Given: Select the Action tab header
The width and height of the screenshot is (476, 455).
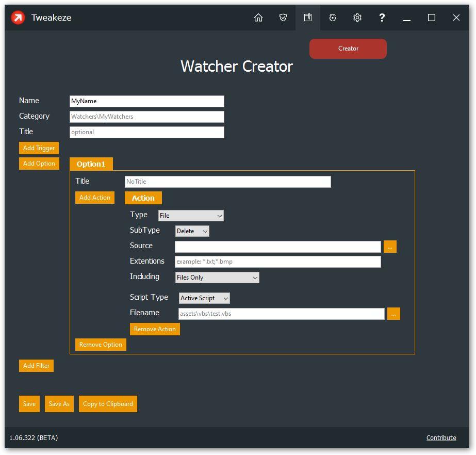Looking at the screenshot, I should [143, 198].
